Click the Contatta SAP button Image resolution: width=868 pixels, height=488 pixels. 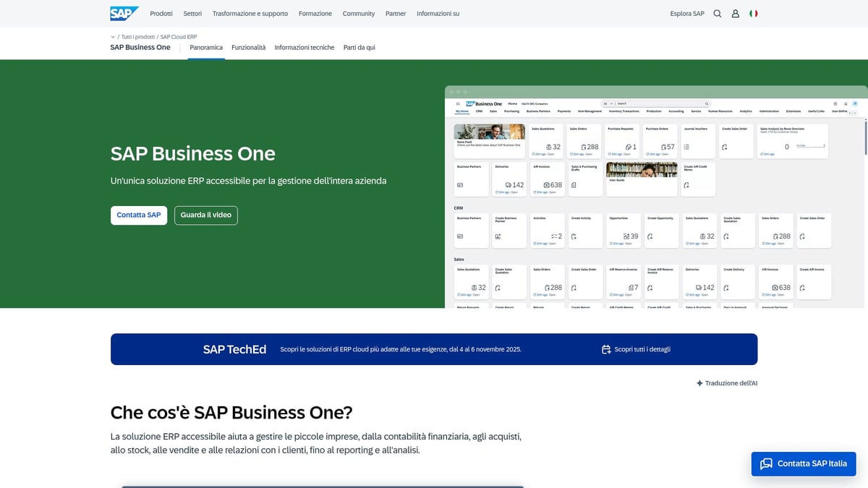(x=138, y=215)
